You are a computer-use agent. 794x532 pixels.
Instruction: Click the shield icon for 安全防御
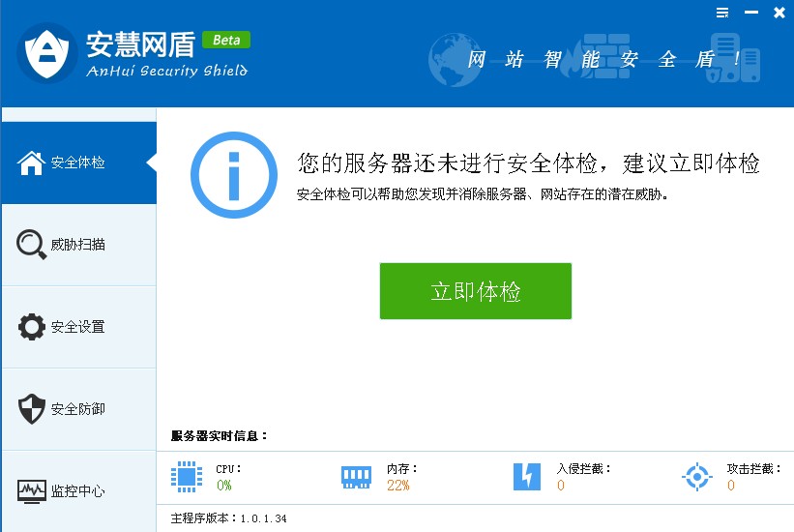(x=31, y=409)
